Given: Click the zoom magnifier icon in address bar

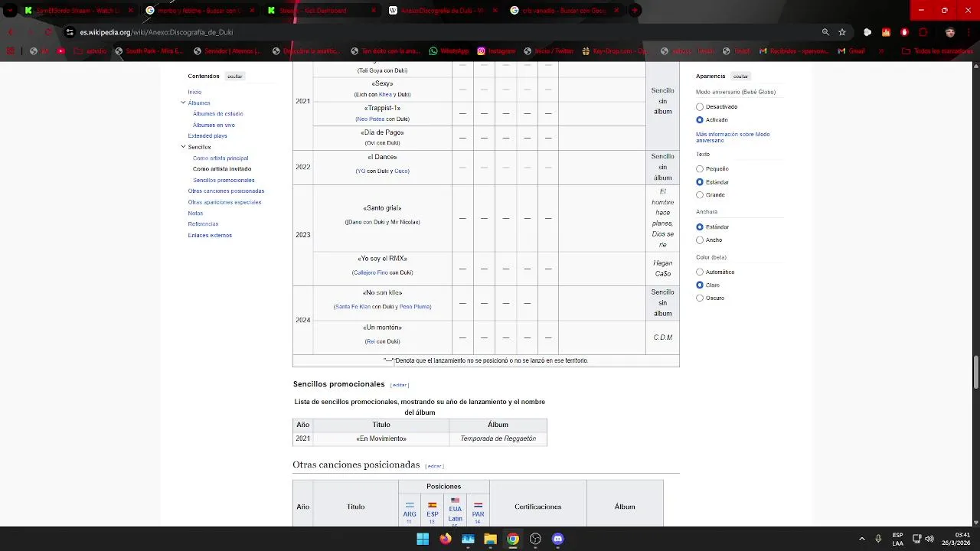Looking at the screenshot, I should [825, 32].
